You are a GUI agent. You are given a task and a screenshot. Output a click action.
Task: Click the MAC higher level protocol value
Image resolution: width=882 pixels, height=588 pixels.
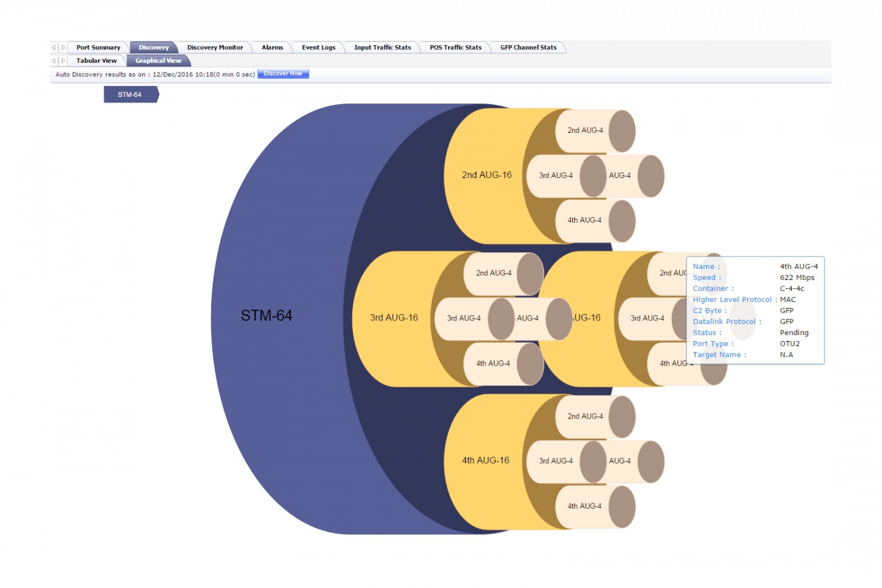pos(787,300)
